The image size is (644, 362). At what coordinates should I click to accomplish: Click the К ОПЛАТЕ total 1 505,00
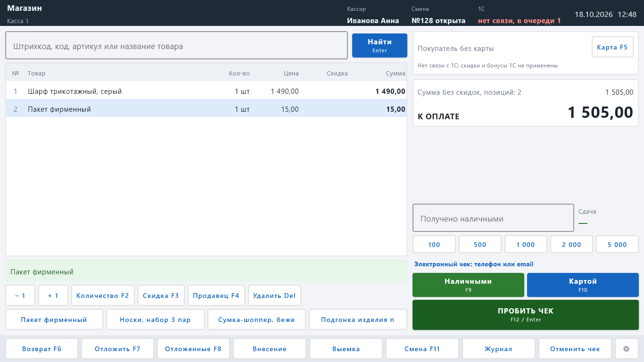600,113
